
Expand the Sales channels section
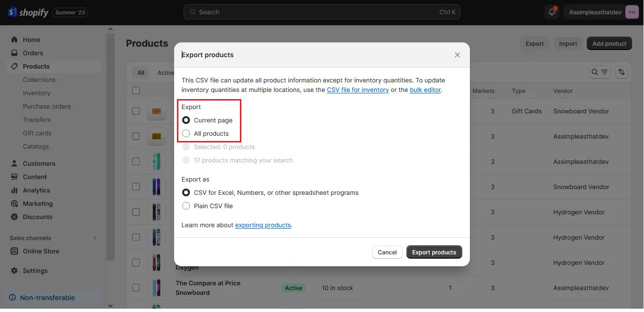pos(94,238)
